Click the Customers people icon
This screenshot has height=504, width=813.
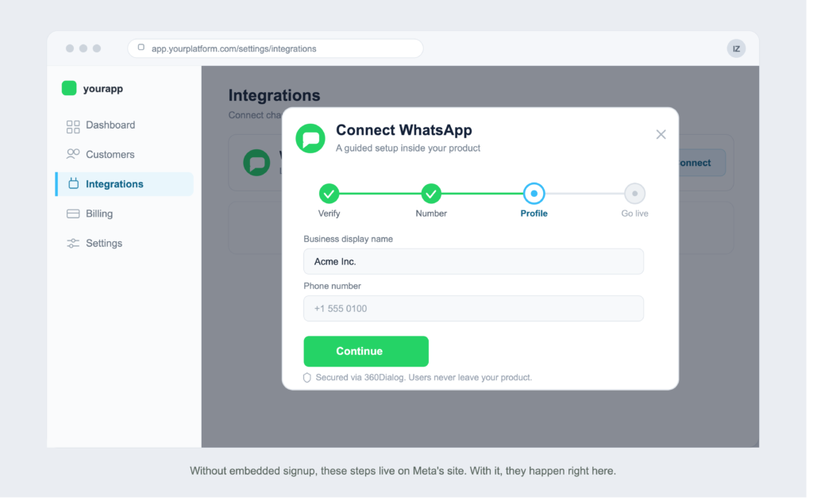[74, 156]
